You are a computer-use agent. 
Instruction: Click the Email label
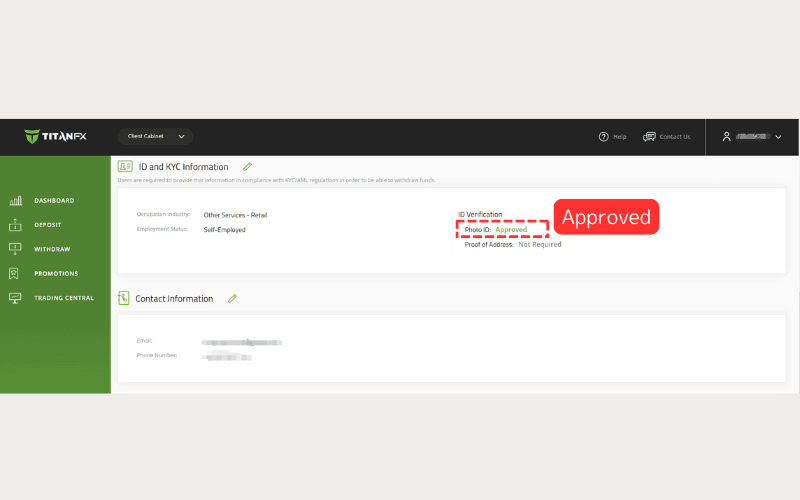144,340
